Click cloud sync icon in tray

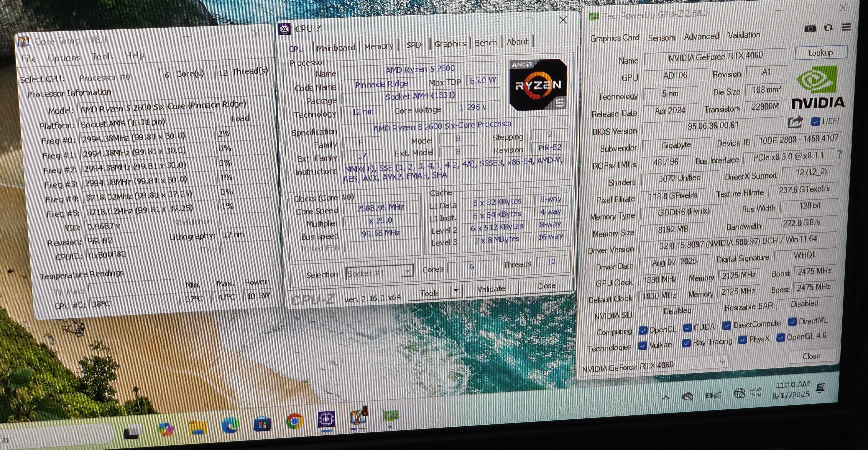[x=687, y=396]
